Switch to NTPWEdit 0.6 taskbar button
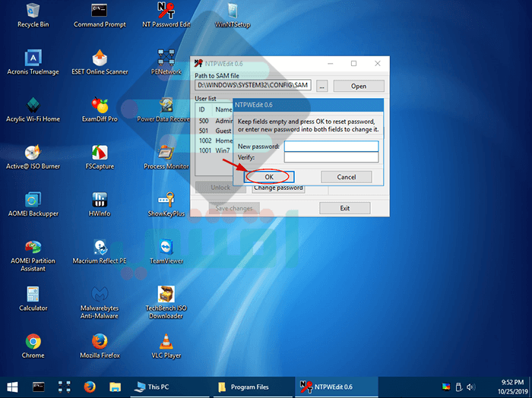 [x=337, y=387]
